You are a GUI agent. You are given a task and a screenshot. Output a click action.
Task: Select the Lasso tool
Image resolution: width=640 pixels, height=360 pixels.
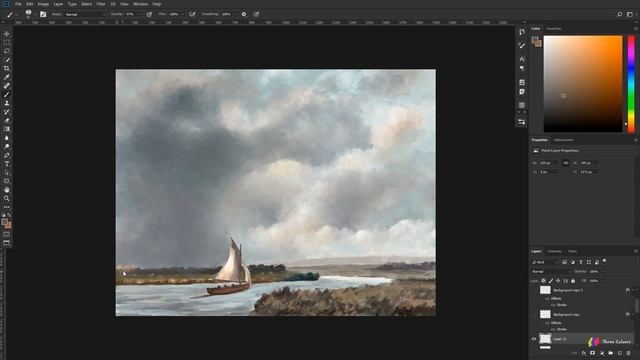(x=7, y=51)
